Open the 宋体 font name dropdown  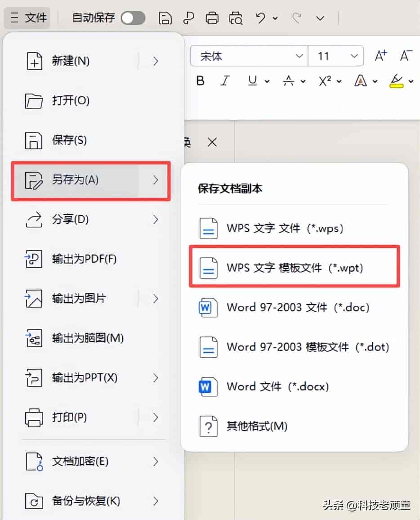click(249, 56)
